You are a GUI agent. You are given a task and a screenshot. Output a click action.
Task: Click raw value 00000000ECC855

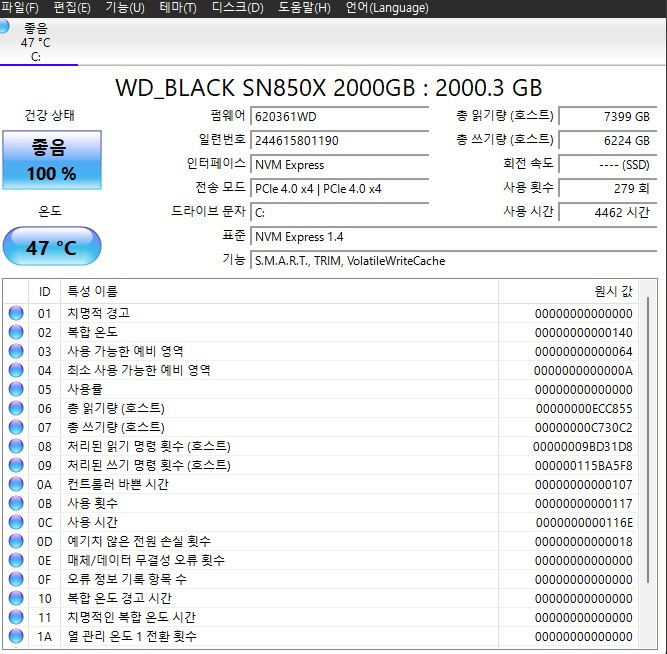tap(584, 408)
